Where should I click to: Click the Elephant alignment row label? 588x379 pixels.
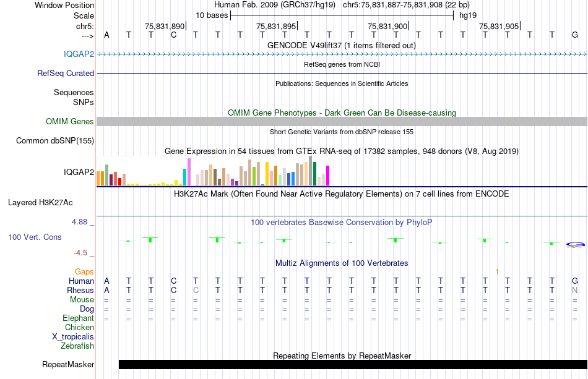(78, 318)
